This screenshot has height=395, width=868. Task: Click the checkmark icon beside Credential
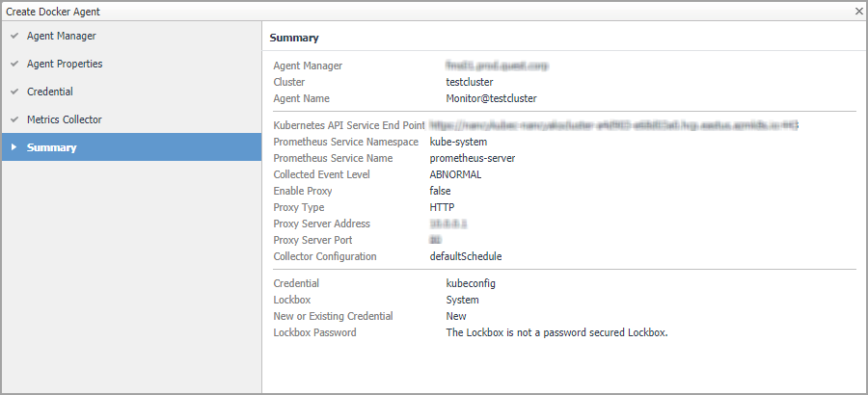(x=14, y=92)
